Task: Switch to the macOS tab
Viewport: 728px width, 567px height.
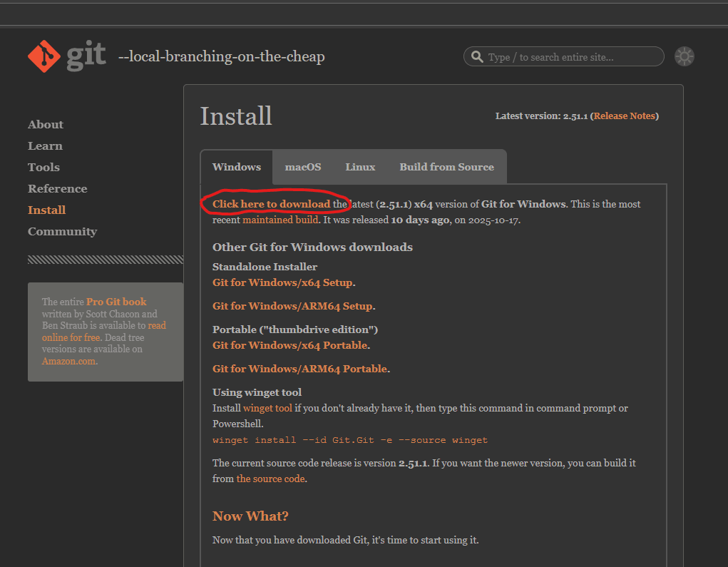Action: (x=302, y=166)
